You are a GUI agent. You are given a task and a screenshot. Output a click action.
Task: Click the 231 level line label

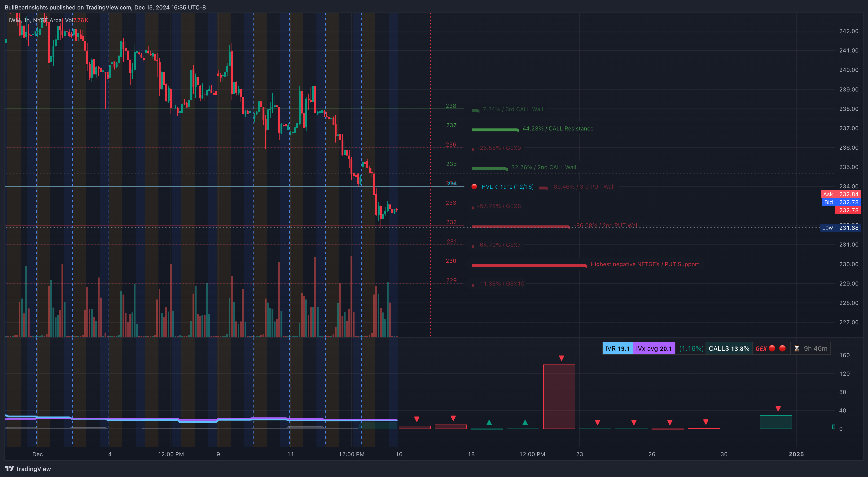pyautogui.click(x=452, y=242)
